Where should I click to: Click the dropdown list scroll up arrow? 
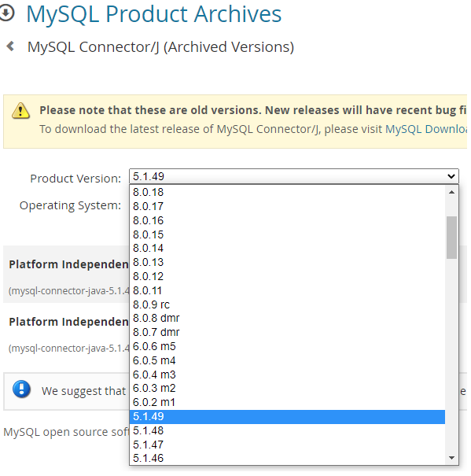pyautogui.click(x=451, y=192)
